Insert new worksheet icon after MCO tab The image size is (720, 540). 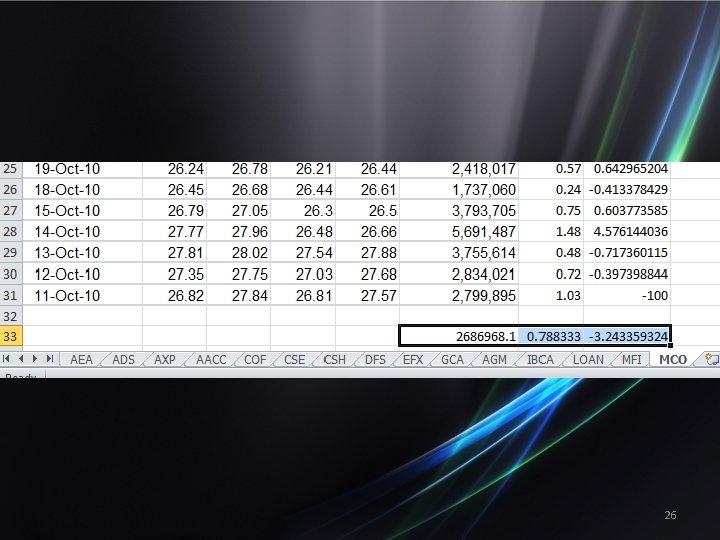coord(712,359)
